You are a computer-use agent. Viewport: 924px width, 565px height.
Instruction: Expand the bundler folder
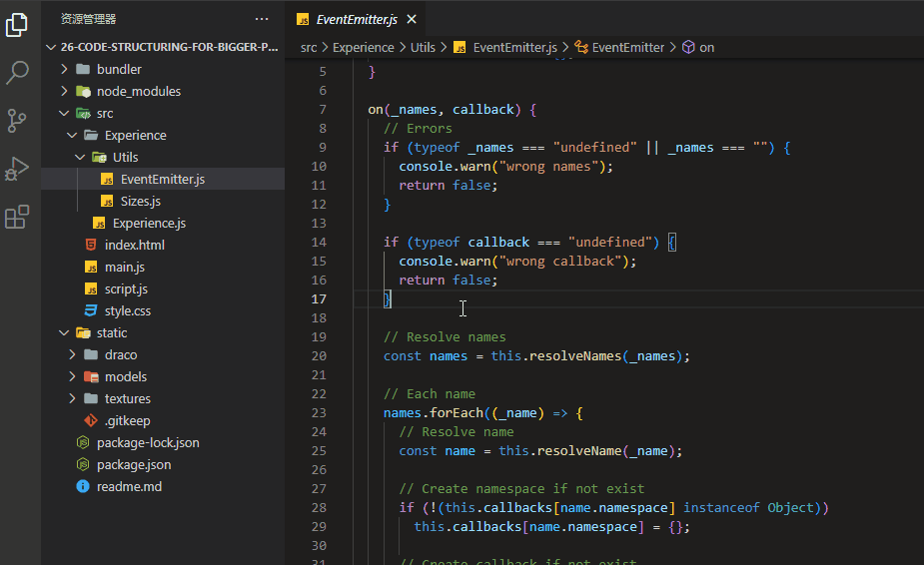tap(64, 69)
